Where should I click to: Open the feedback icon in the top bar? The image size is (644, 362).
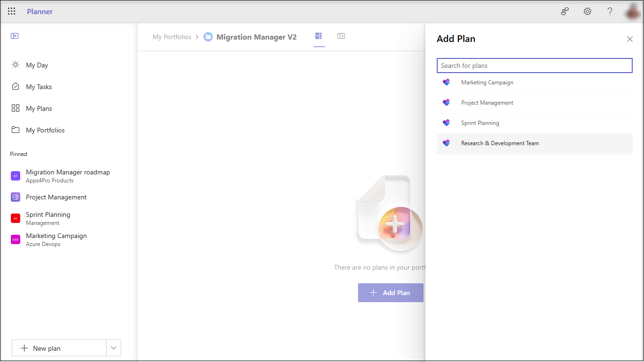pyautogui.click(x=564, y=11)
